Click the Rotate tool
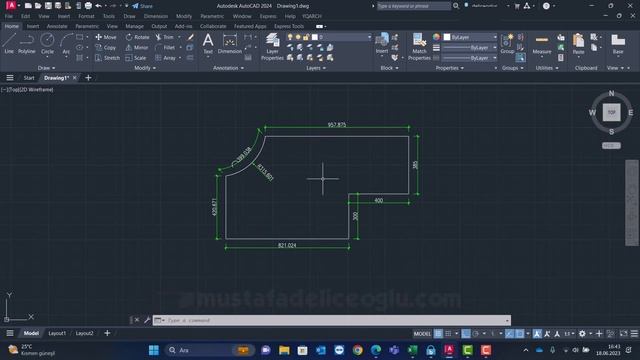Viewport: 640px width, 360px height. (138, 37)
